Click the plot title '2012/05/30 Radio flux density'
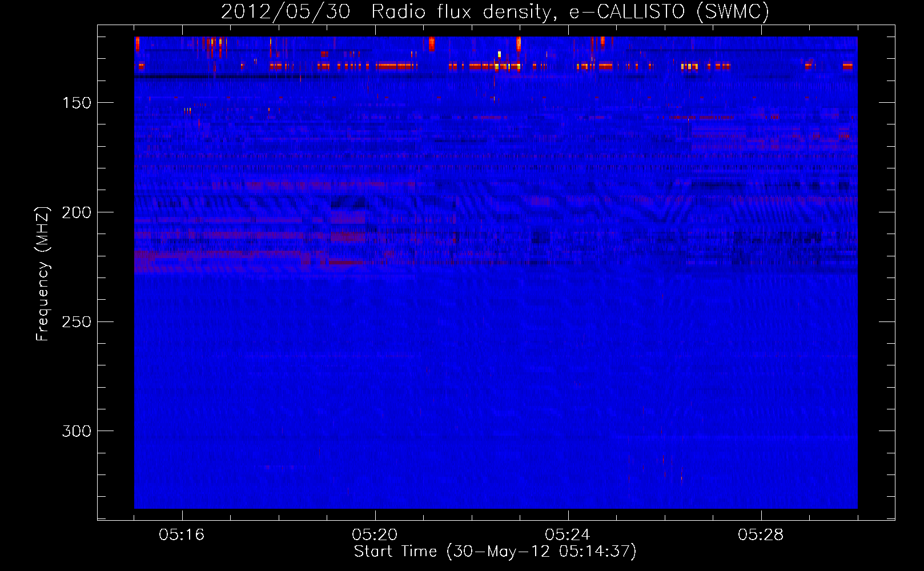The height and width of the screenshot is (571, 924). tap(388, 11)
